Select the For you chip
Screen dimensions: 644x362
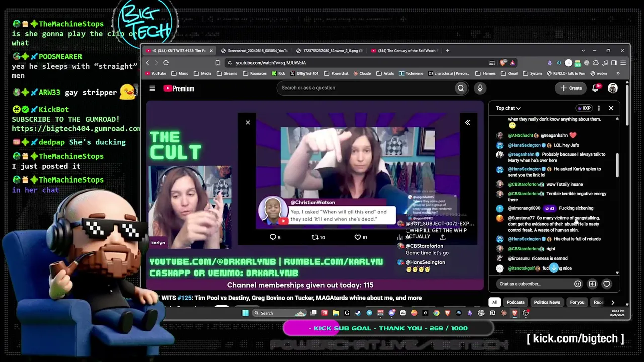pos(577,302)
